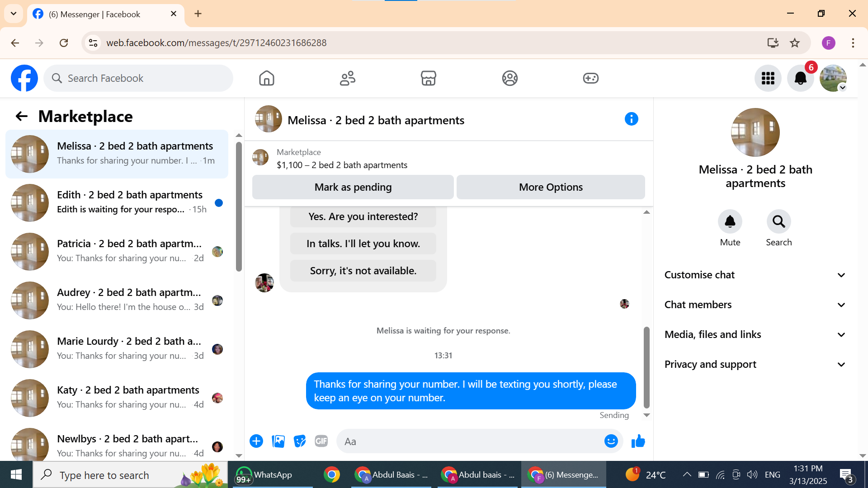
Task: Open the Newlbys conversation
Action: tap(117, 445)
